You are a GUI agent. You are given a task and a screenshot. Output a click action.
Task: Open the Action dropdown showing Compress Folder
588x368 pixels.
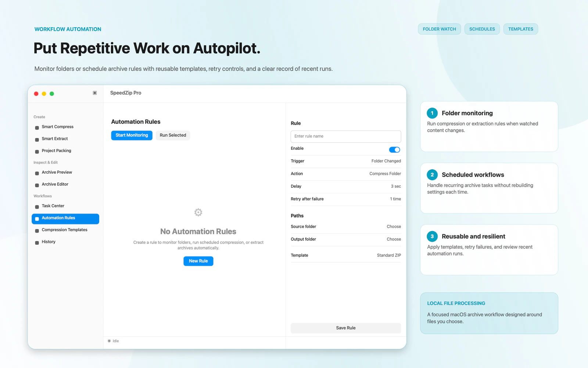[x=385, y=174]
